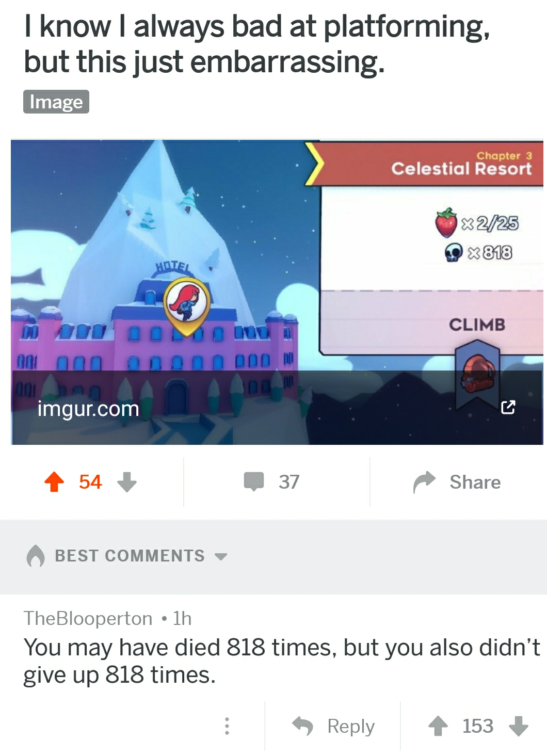The height and width of the screenshot is (756, 547).
Task: Open the comments via speech bubble icon
Action: click(254, 481)
